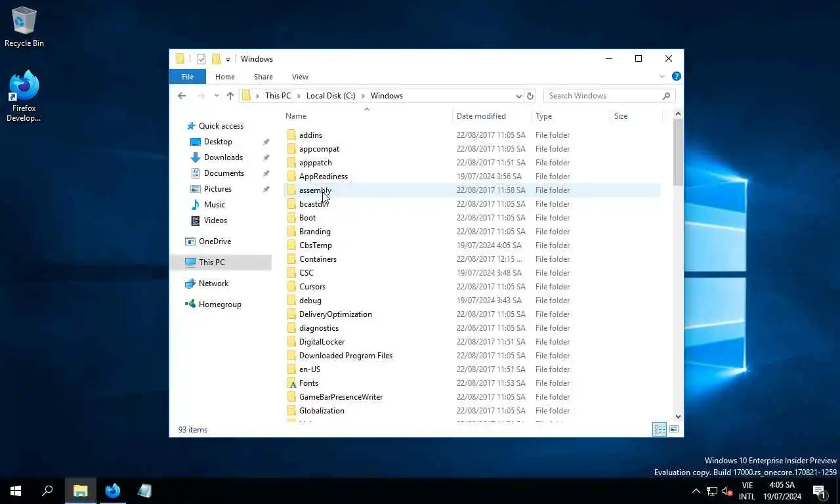Select the Downloaded Program Files folder
840x504 pixels.
346,356
